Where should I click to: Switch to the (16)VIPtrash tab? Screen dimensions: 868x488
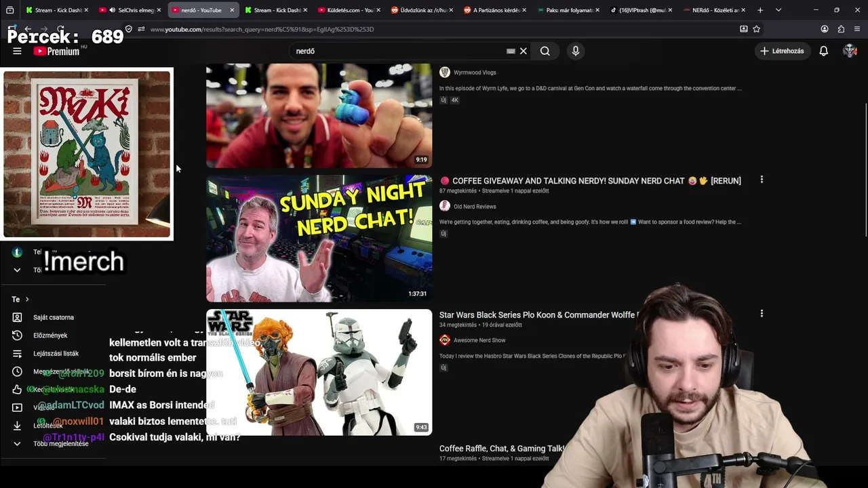coord(641,10)
